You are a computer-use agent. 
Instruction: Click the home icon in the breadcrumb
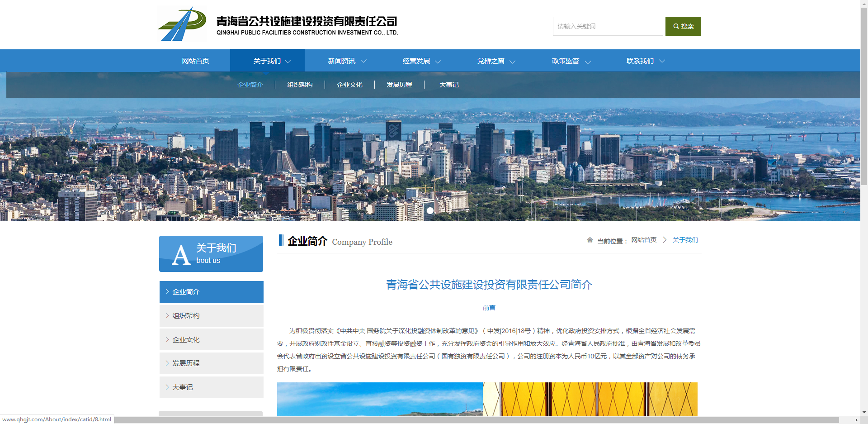pyautogui.click(x=590, y=240)
